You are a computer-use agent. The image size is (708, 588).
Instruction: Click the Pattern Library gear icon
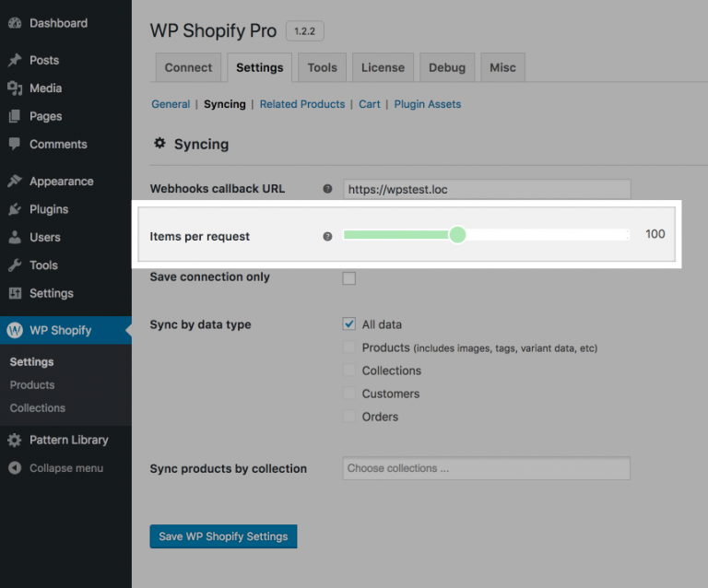tap(15, 440)
